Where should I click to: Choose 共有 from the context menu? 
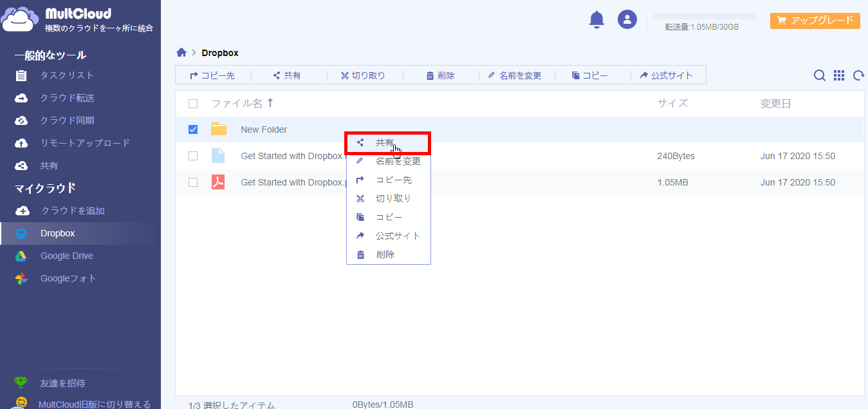tap(388, 142)
